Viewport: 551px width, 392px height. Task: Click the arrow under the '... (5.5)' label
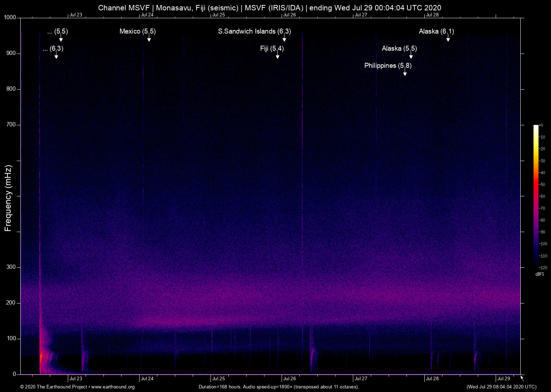pyautogui.click(x=61, y=39)
